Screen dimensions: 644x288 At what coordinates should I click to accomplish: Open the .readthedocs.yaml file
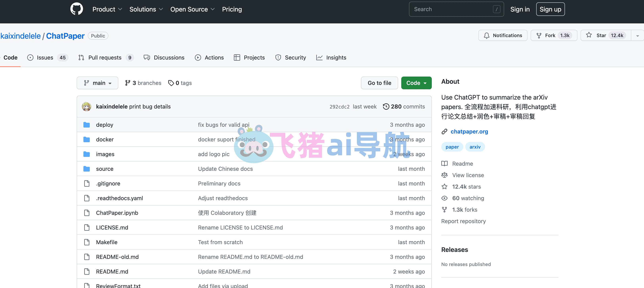[x=119, y=198]
